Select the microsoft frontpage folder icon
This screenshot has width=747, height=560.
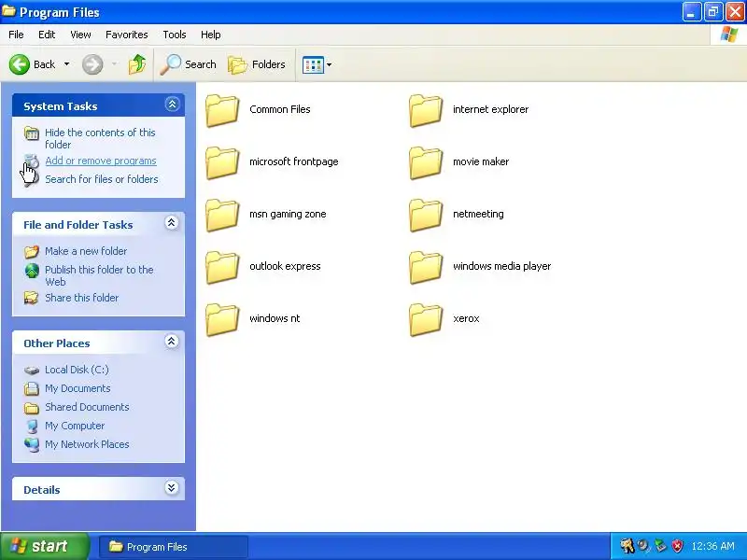(222, 162)
